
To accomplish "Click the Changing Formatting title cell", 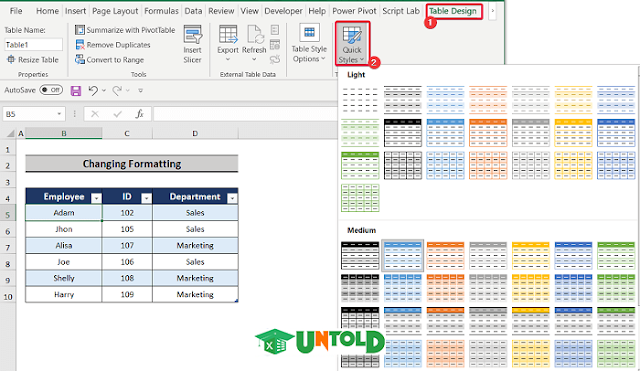I will tap(132, 164).
